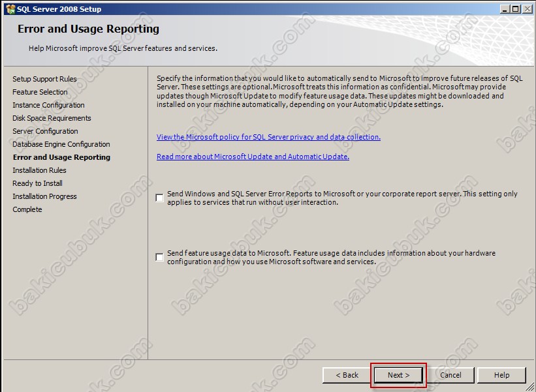Select Installation Progress step
Image resolution: width=536 pixels, height=392 pixels.
[44, 196]
